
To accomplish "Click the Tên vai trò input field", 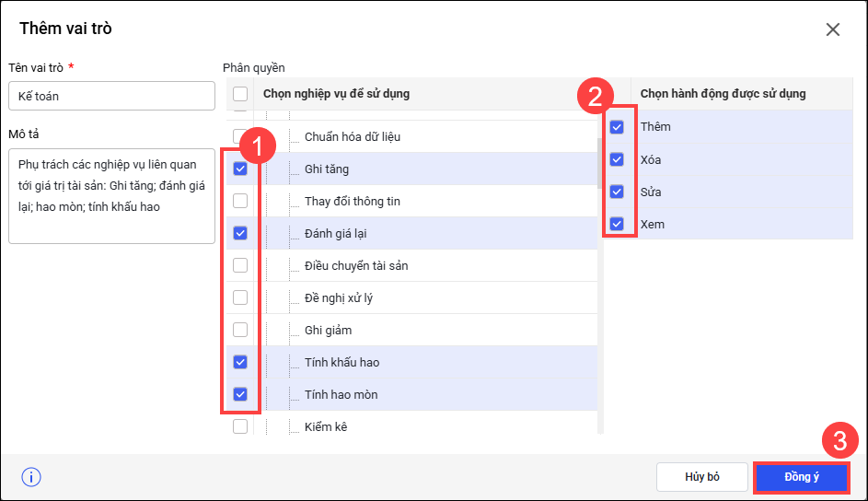I will point(111,96).
